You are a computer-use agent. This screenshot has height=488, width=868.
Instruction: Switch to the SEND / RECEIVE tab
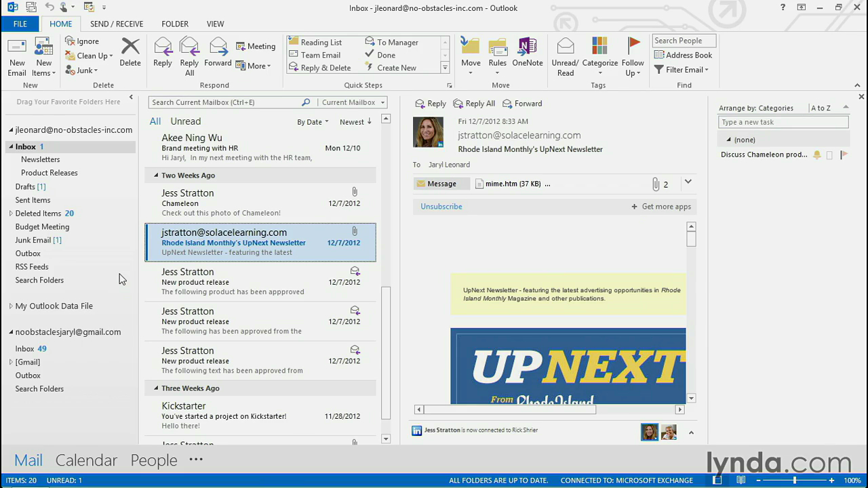117,24
